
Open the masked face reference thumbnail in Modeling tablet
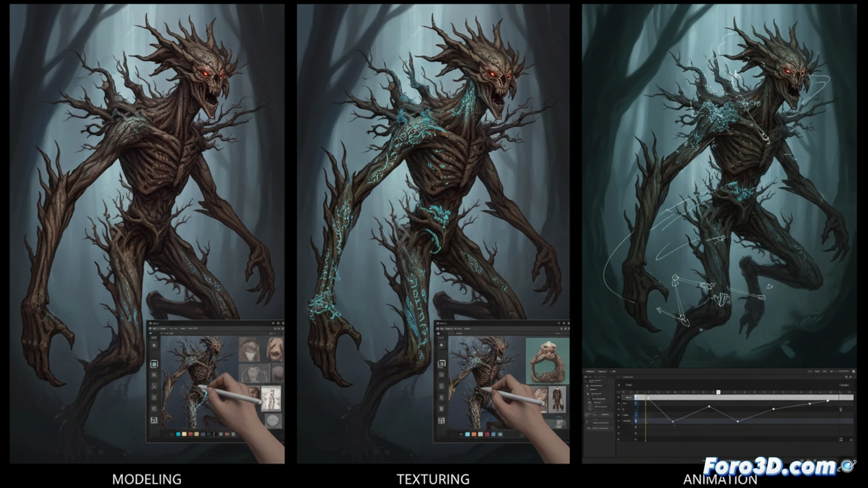249,349
